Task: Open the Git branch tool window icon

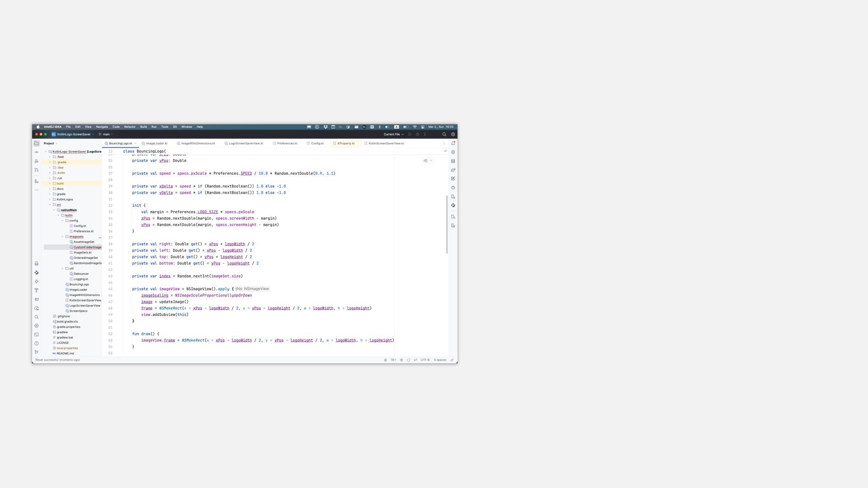Action: (37, 352)
